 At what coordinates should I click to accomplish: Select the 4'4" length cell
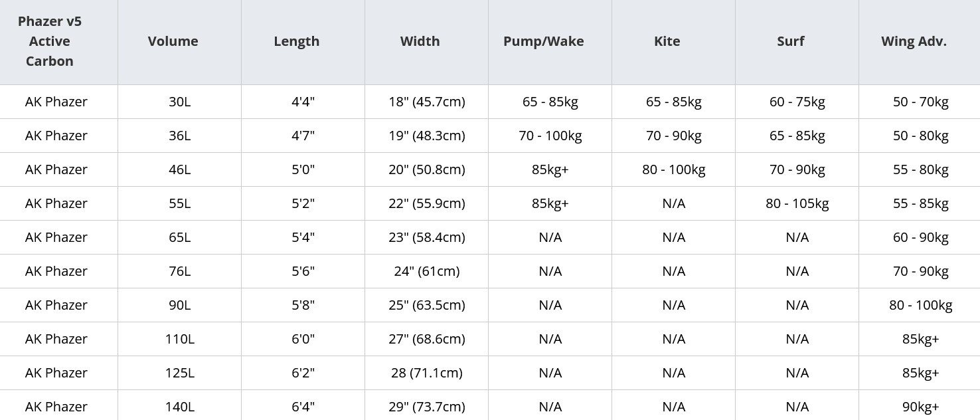303,102
